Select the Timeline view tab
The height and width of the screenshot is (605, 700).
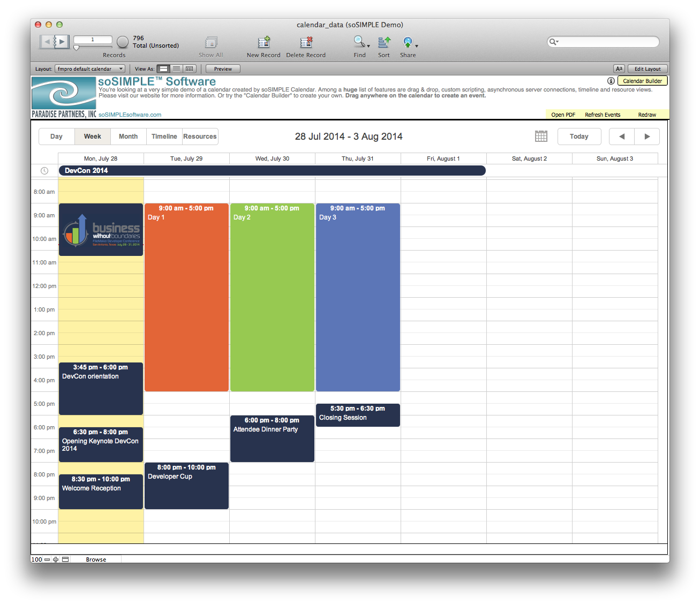point(164,137)
